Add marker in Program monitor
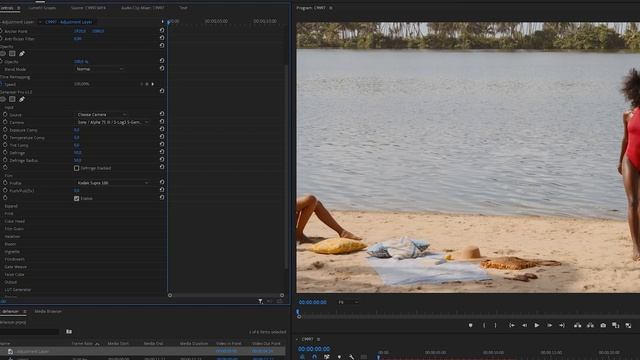The width and height of the screenshot is (640, 360). click(x=470, y=325)
